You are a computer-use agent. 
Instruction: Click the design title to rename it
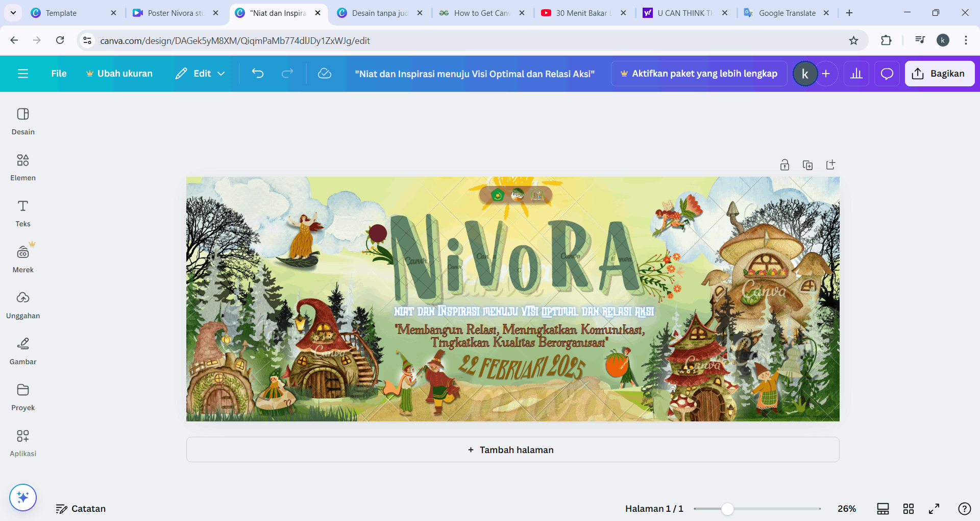click(x=475, y=73)
